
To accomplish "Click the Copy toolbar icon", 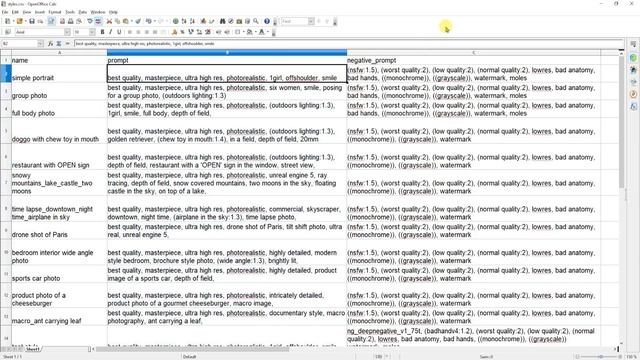I will point(118,21).
